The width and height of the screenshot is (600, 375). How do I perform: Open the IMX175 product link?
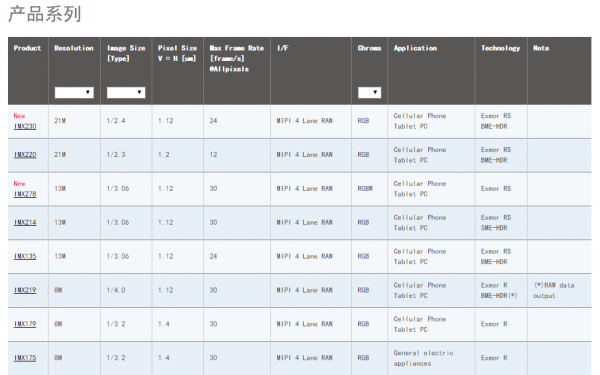pos(25,358)
